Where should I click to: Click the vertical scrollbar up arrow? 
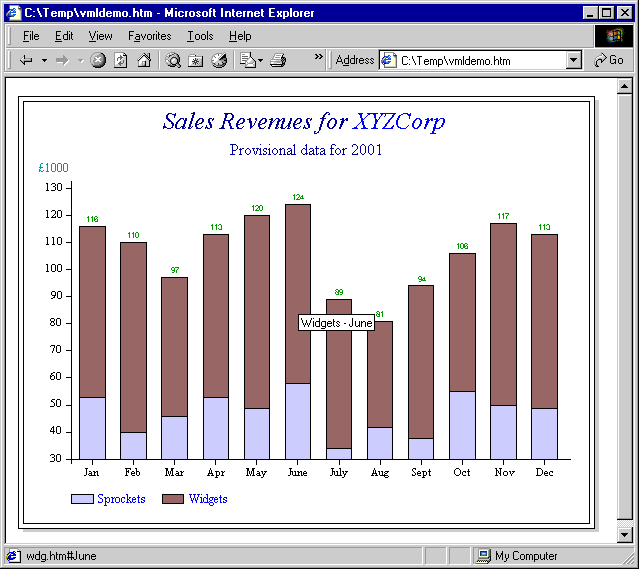(x=624, y=86)
